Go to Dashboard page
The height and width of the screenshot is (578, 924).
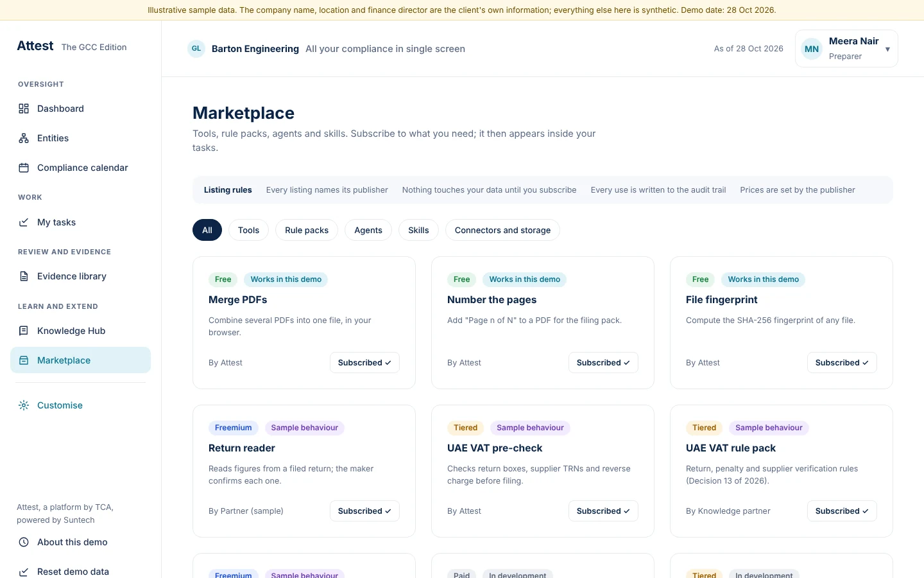[81, 109]
